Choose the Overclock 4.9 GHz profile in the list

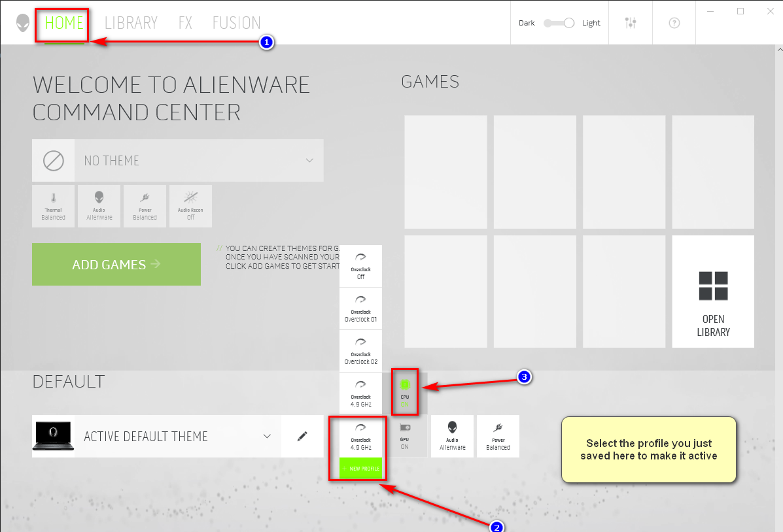click(x=360, y=393)
